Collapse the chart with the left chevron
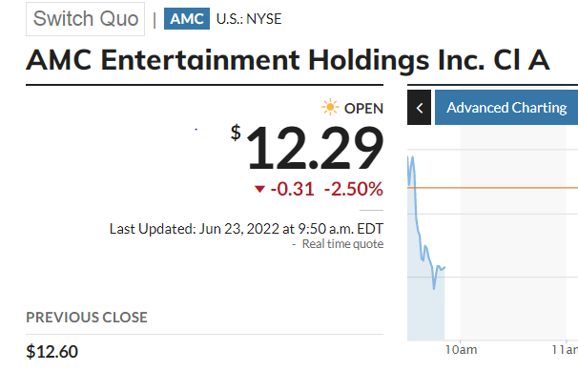 pyautogui.click(x=419, y=108)
